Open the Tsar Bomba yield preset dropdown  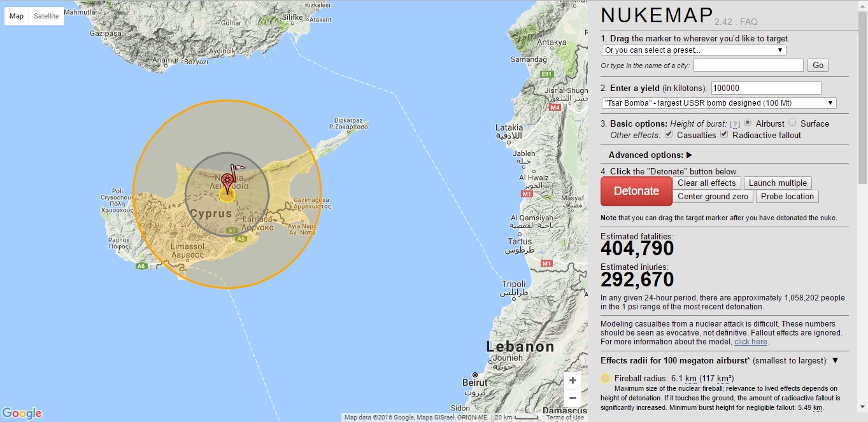click(x=719, y=103)
